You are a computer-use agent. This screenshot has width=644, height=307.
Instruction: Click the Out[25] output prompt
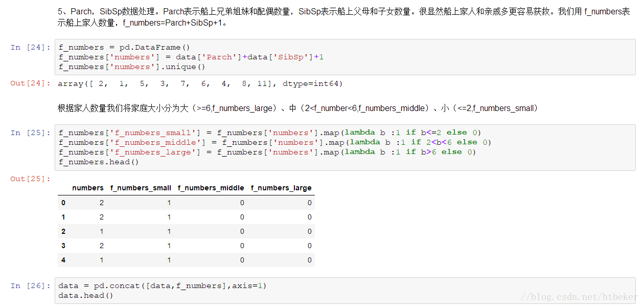pos(31,179)
